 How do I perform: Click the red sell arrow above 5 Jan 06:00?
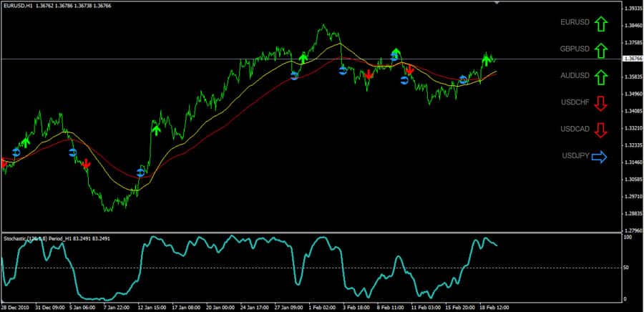86,164
